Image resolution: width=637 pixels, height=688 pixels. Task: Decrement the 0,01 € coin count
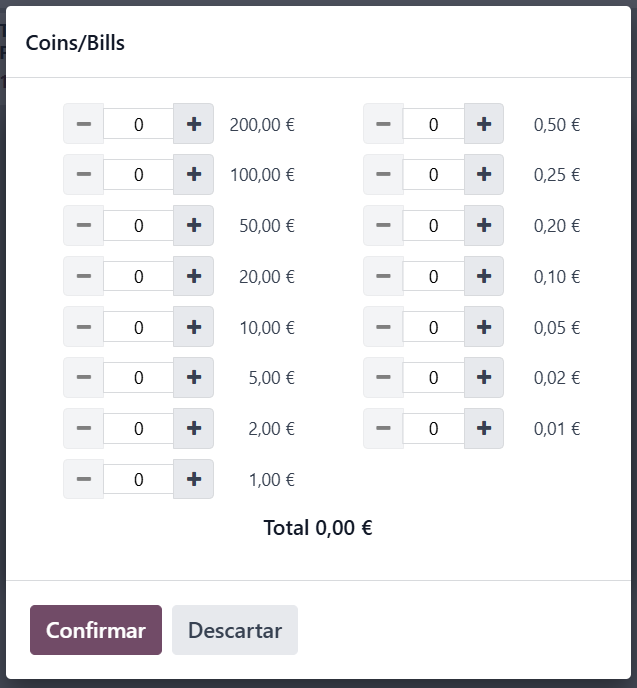tap(383, 428)
